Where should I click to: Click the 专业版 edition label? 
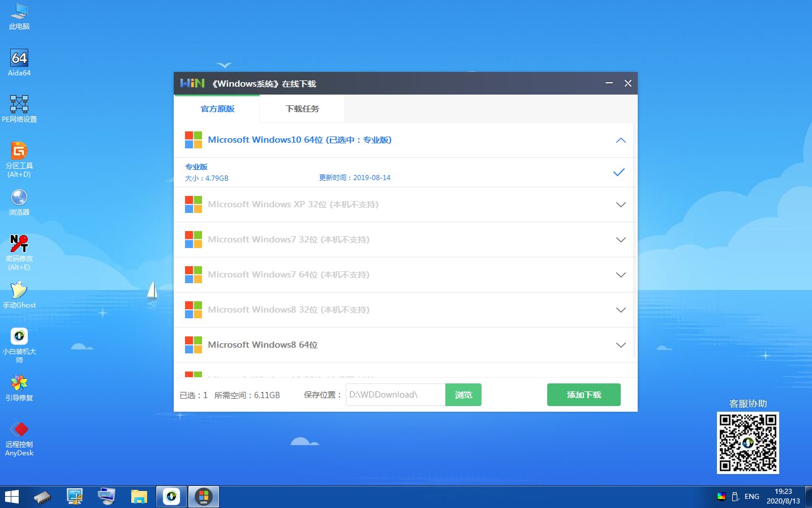click(x=196, y=167)
